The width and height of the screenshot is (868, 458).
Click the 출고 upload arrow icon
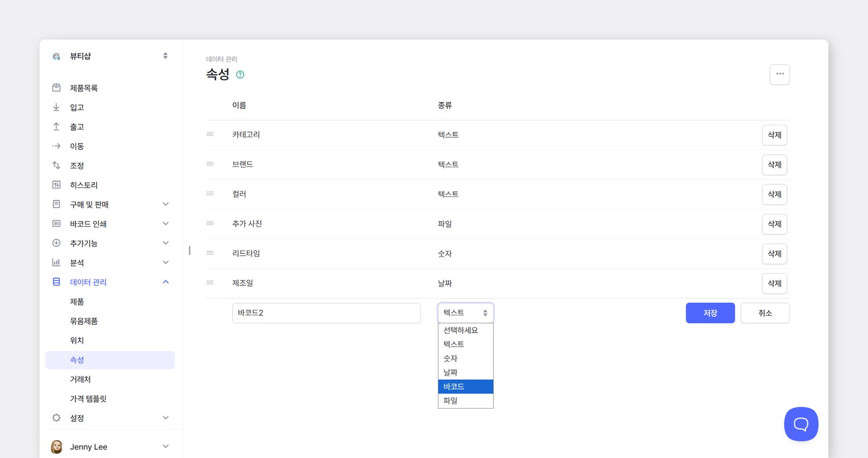tap(56, 127)
